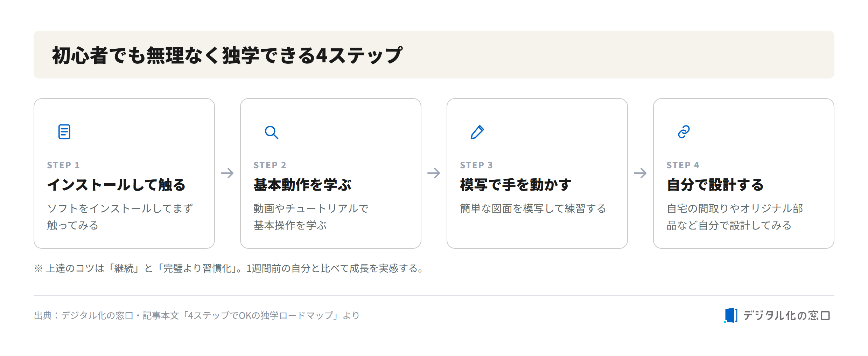Viewport: 868px width, 356px height.
Task: Click the デジタル化の窓口 brand text
Action: click(x=786, y=315)
